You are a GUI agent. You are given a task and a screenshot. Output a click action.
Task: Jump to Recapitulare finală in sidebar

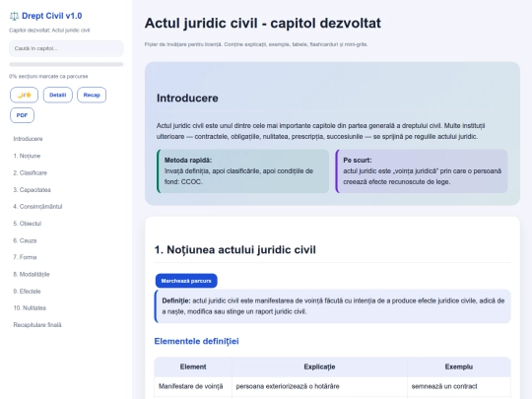37,325
